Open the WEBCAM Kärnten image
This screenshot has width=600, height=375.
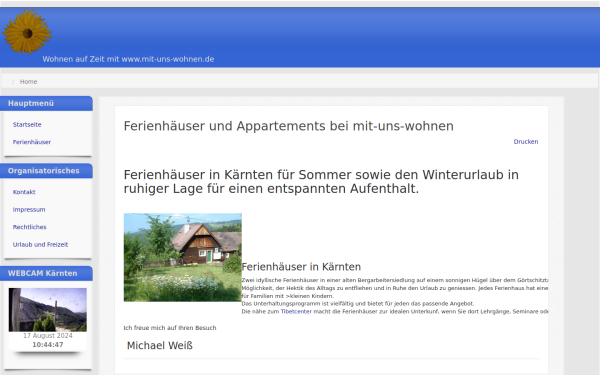48,310
